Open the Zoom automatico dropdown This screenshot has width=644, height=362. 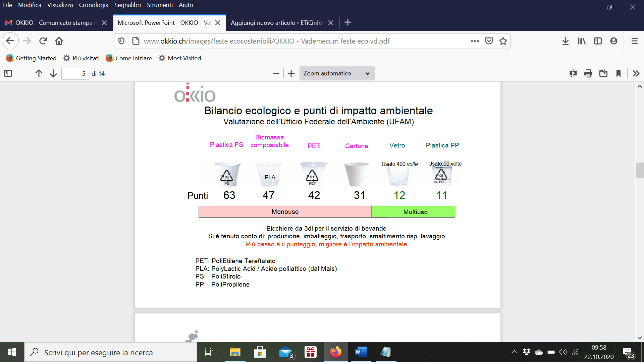337,73
